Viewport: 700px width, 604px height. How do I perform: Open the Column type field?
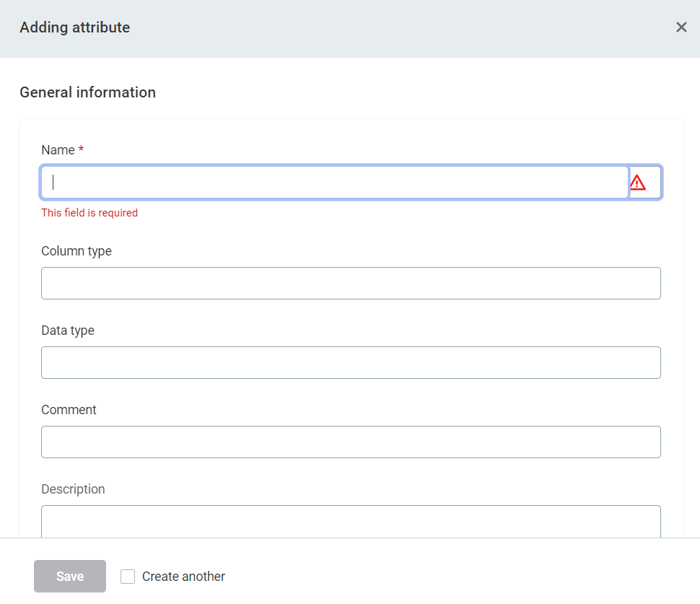point(351,283)
